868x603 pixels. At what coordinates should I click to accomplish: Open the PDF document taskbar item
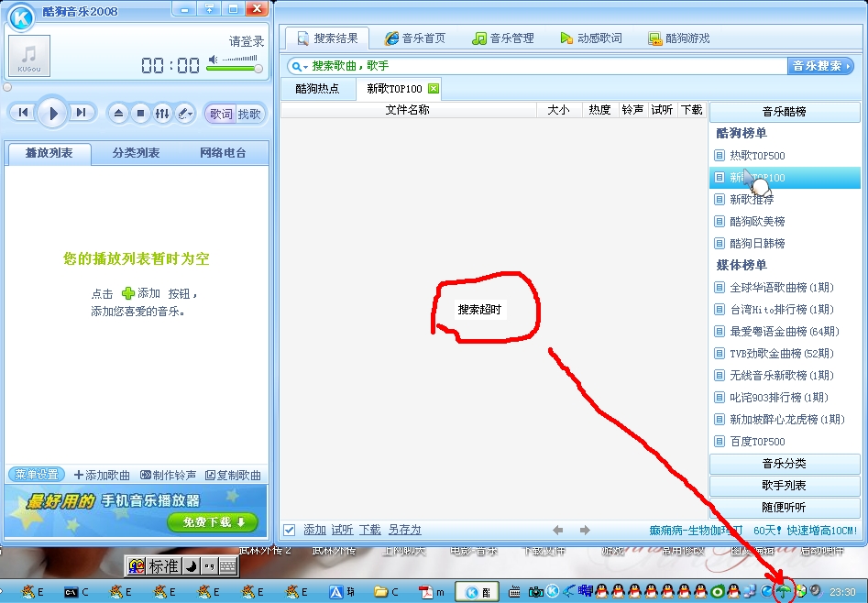point(431,592)
